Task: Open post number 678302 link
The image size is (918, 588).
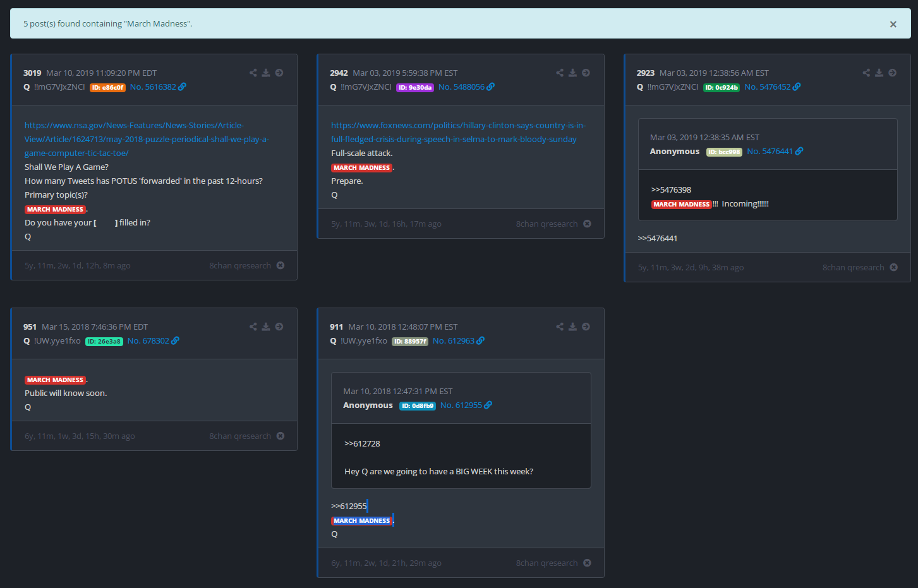Action: 148,341
